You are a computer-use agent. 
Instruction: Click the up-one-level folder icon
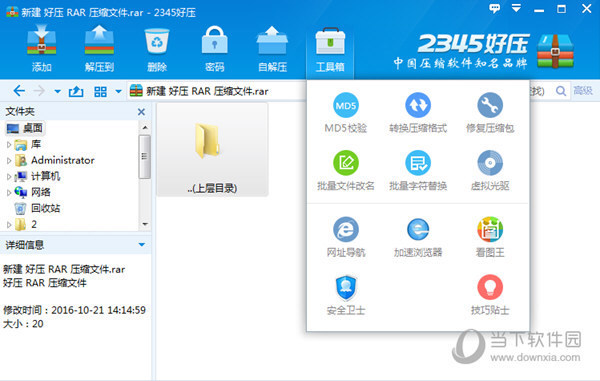[76, 91]
